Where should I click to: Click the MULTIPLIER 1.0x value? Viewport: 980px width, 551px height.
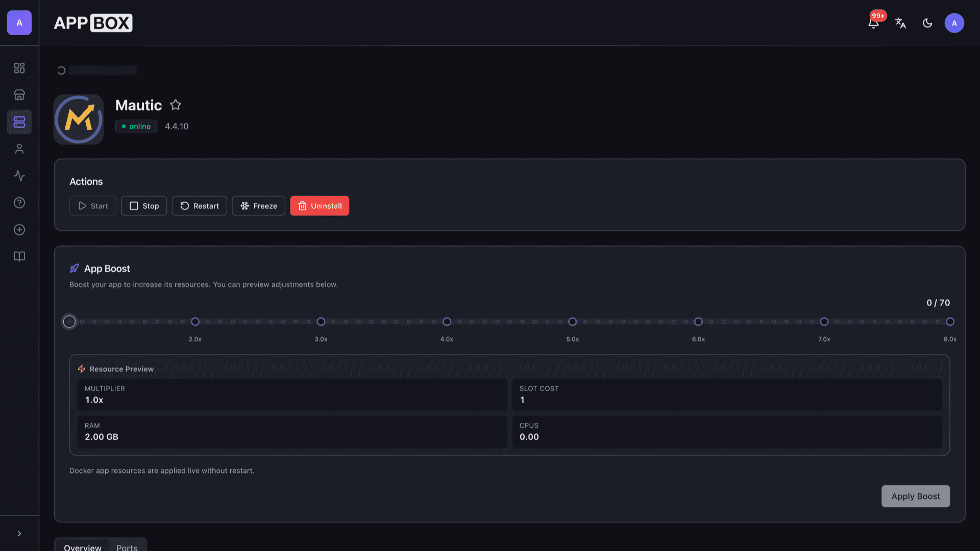tap(94, 400)
